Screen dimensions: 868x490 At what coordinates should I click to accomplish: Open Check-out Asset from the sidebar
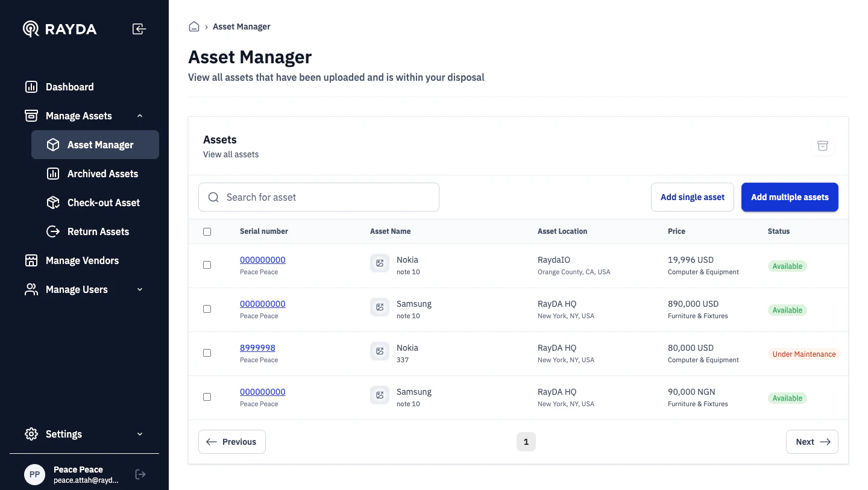[53, 203]
